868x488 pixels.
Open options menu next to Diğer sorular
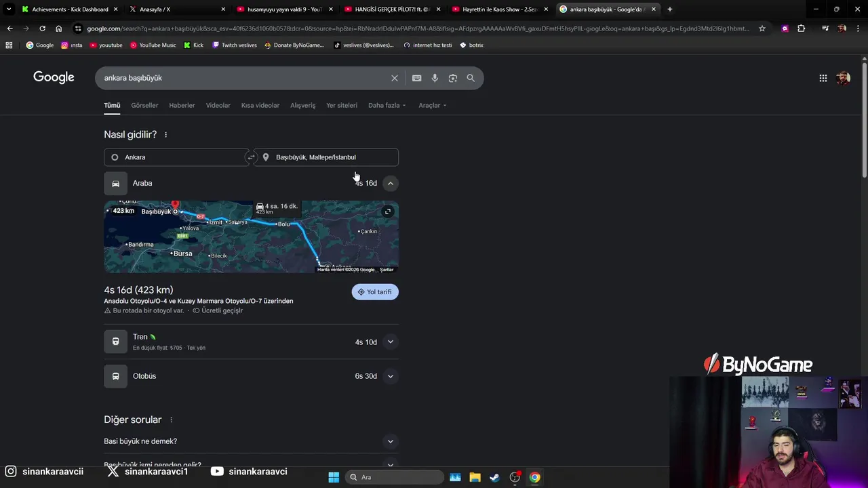tap(171, 420)
